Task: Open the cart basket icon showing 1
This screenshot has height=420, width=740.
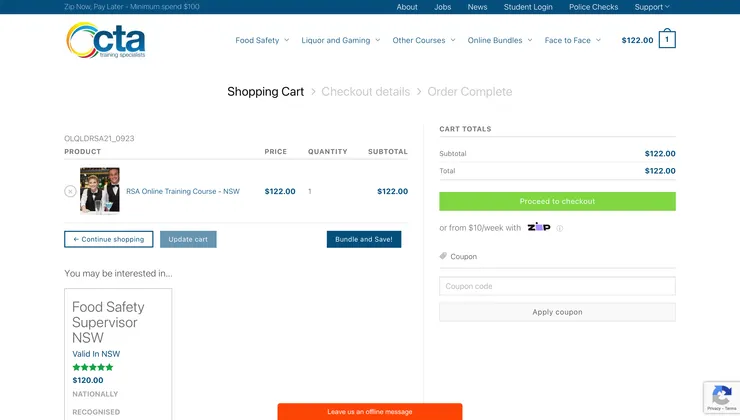Action: (x=667, y=40)
